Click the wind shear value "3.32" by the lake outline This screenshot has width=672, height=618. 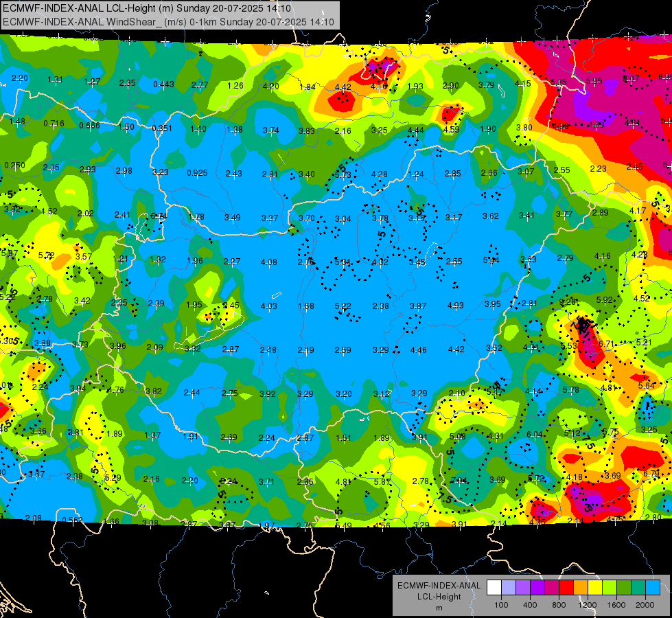192,348
